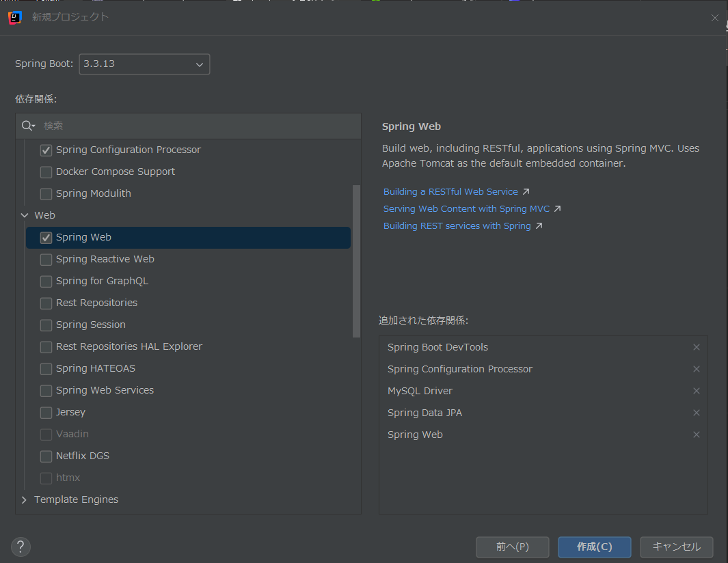Remove Spring Web from added dependencies list

(x=697, y=435)
